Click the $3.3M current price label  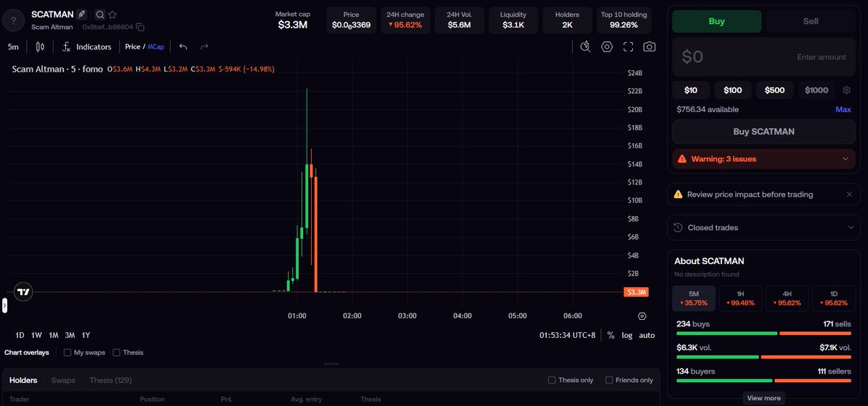tap(636, 292)
